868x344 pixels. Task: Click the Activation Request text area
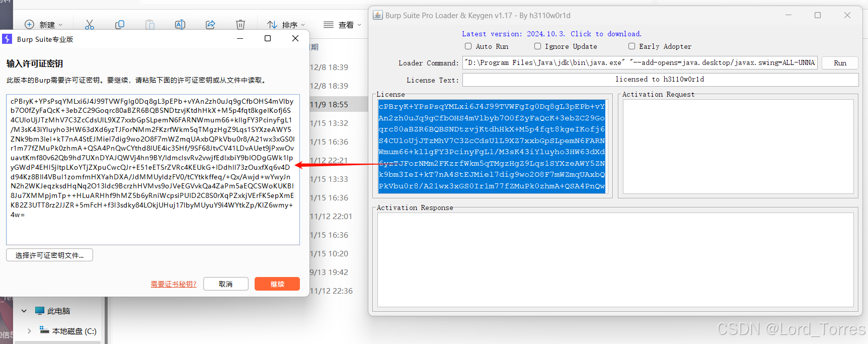pyautogui.click(x=738, y=146)
